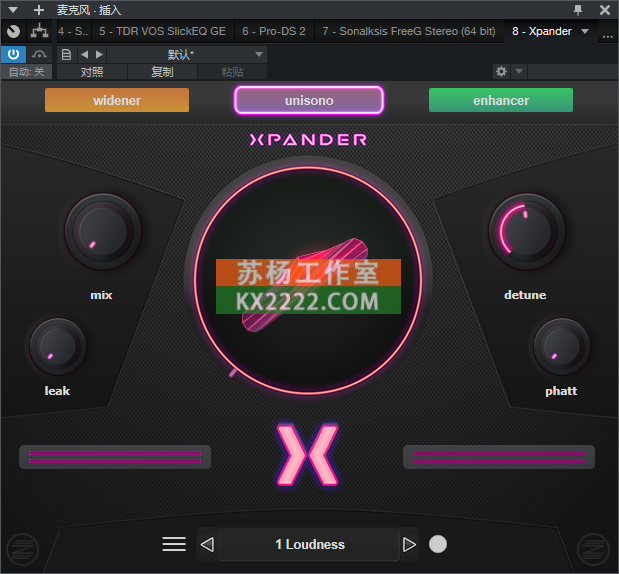Select the 8 - Xpander tab
The height and width of the screenshot is (574, 619).
[542, 31]
